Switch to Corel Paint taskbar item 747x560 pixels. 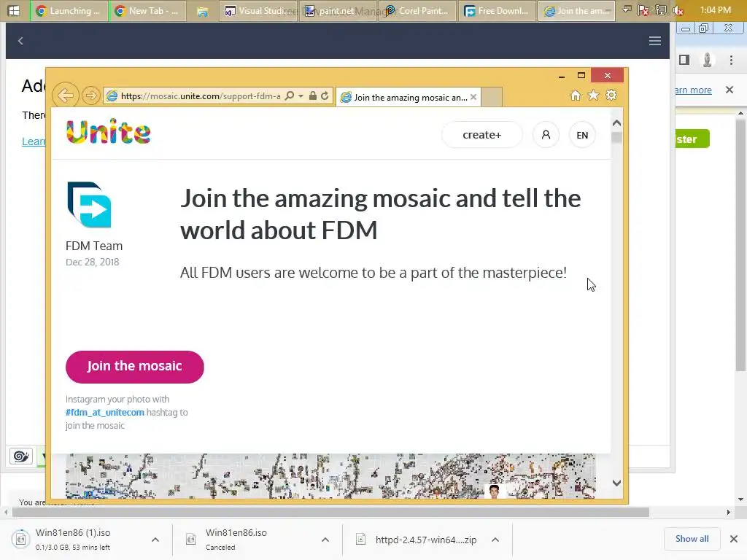pos(417,10)
